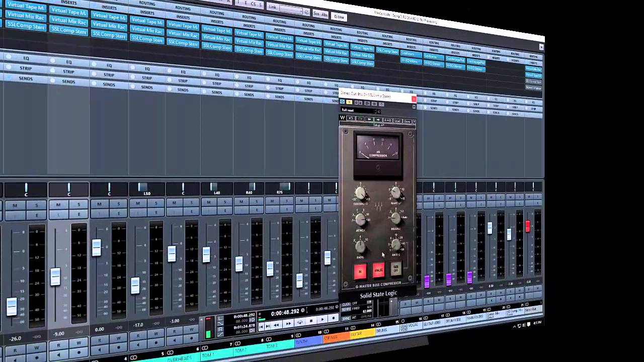Click the Fast Forward button in the transport
This screenshot has height=362, width=644.
click(288, 323)
